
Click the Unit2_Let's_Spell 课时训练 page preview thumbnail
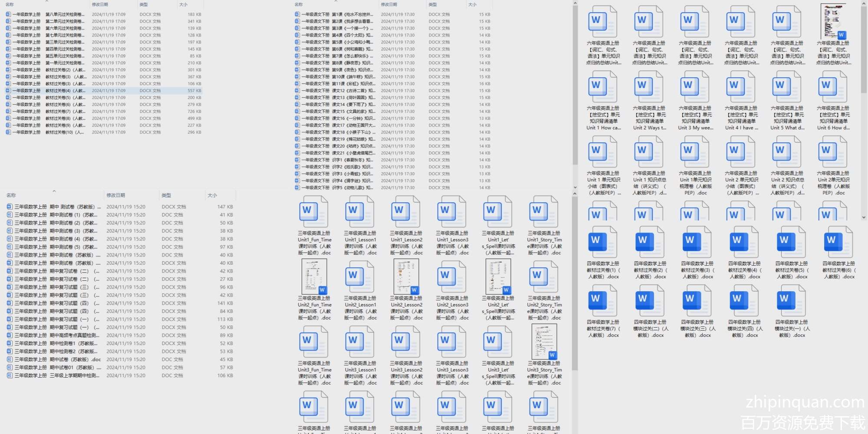pyautogui.click(x=498, y=276)
